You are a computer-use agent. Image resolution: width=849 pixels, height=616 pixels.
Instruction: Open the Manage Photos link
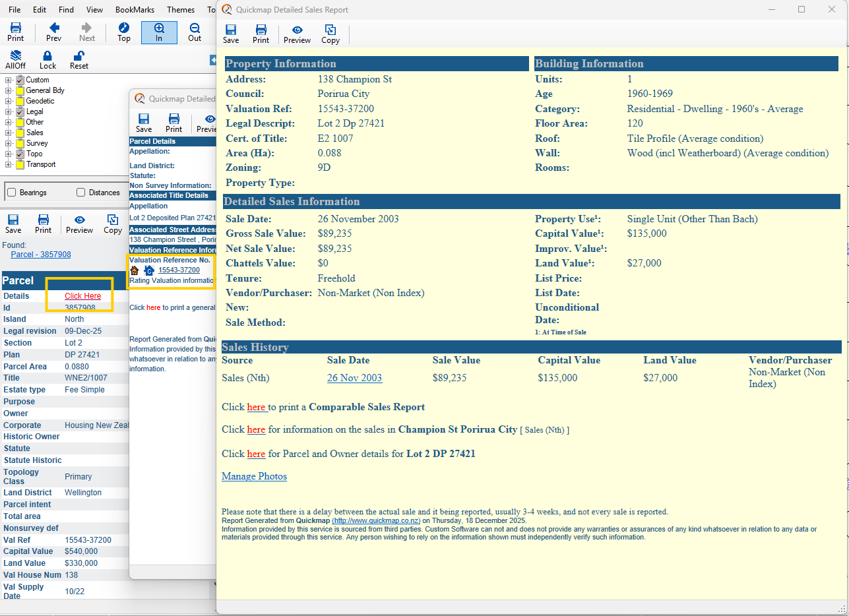254,476
